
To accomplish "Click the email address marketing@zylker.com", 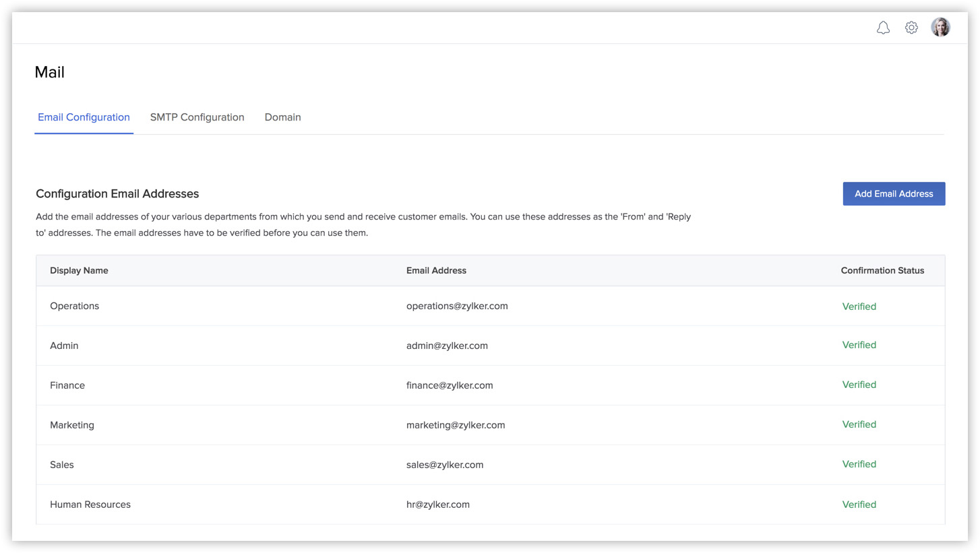I will pos(455,425).
